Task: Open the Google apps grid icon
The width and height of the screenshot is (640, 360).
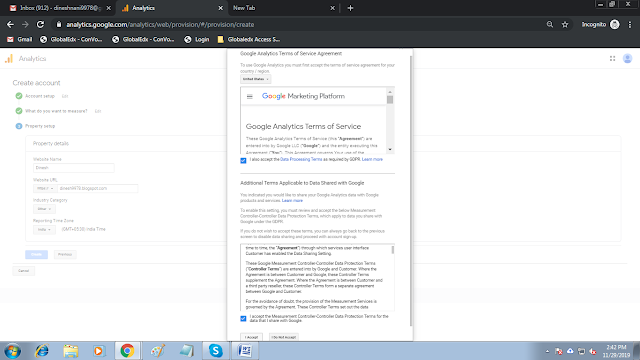Action: pyautogui.click(x=612, y=59)
